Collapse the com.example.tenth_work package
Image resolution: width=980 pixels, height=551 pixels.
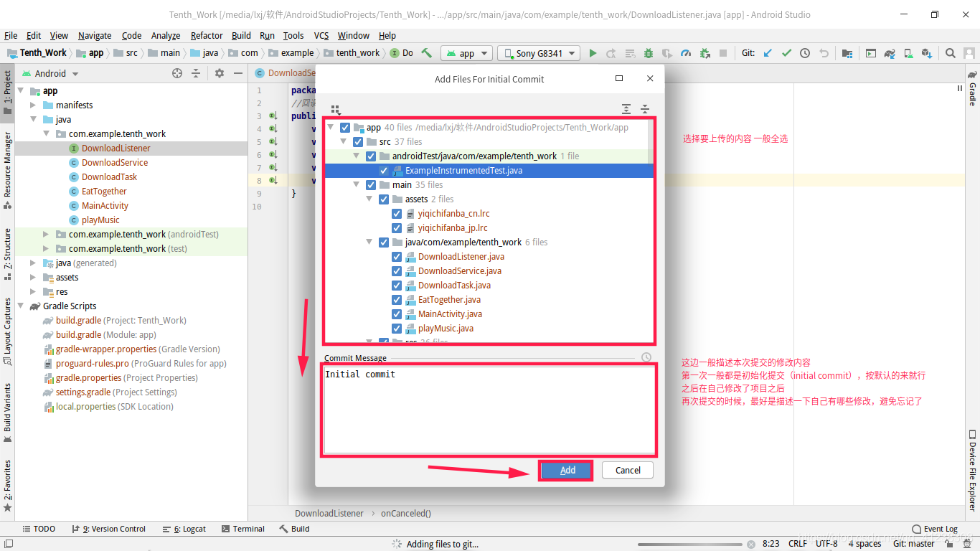(46, 134)
